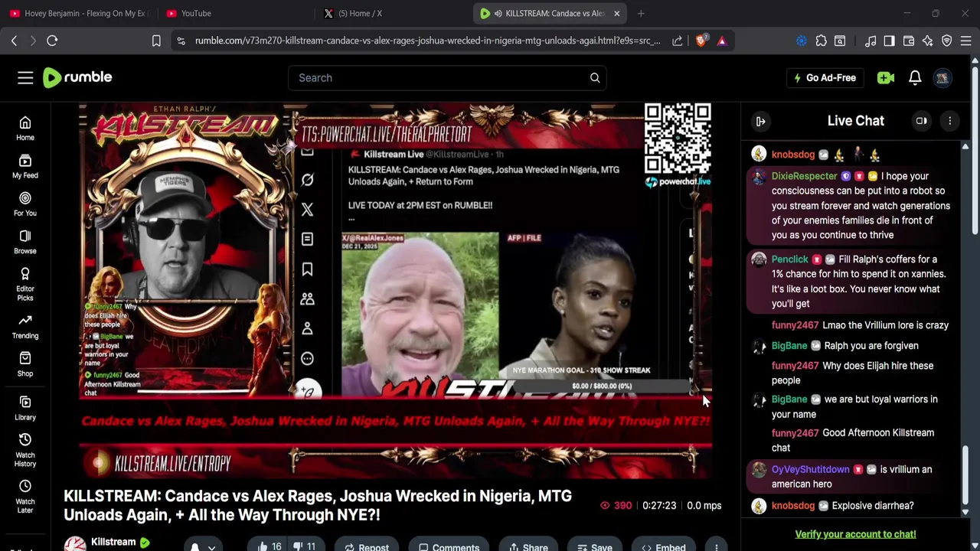This screenshot has height=551, width=980.
Task: Click the browser back arrow
Action: coord(14,41)
